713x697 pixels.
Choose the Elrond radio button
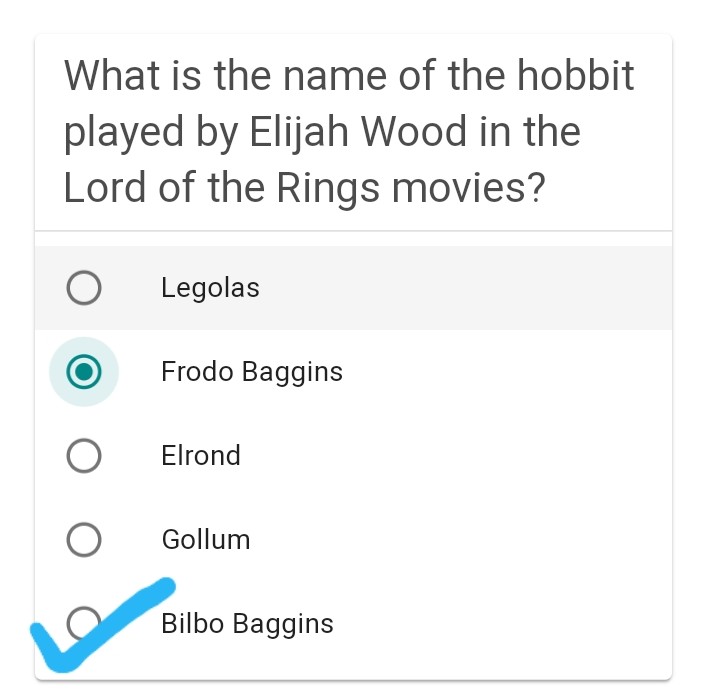[84, 456]
